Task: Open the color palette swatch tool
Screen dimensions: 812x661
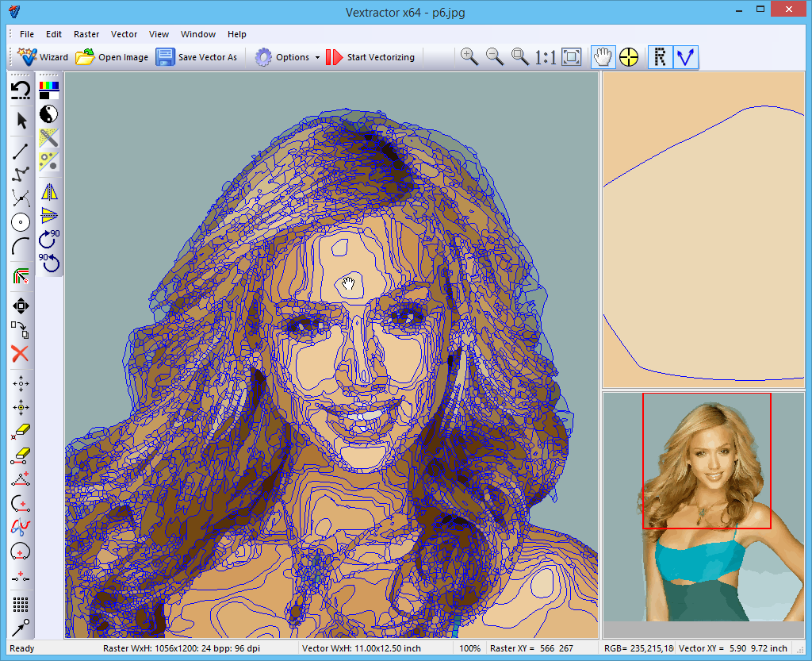Action: click(49, 90)
